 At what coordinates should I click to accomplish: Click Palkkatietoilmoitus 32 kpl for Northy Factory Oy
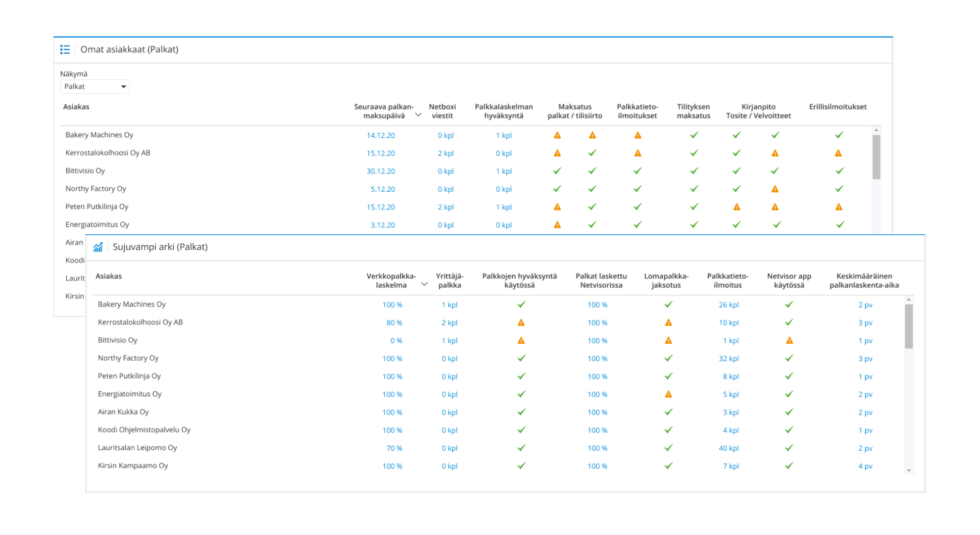[x=729, y=359]
